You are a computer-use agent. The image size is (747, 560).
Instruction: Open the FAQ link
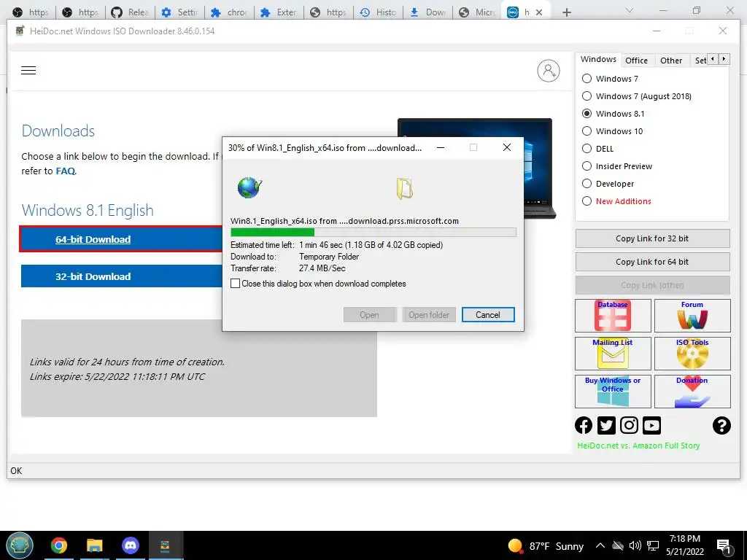[65, 171]
